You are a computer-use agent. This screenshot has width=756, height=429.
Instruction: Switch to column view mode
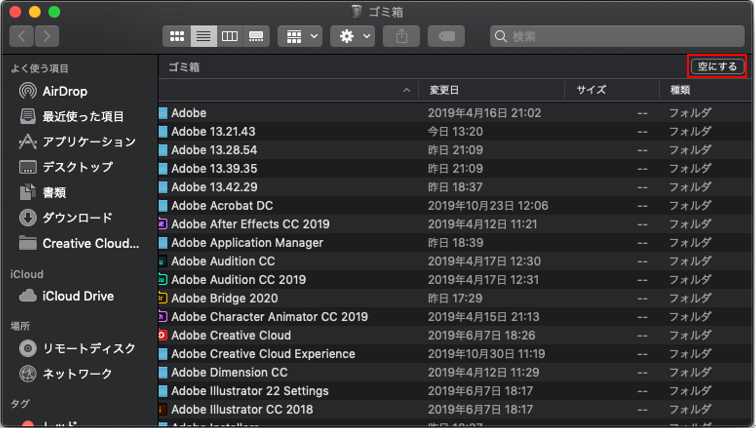tap(230, 36)
